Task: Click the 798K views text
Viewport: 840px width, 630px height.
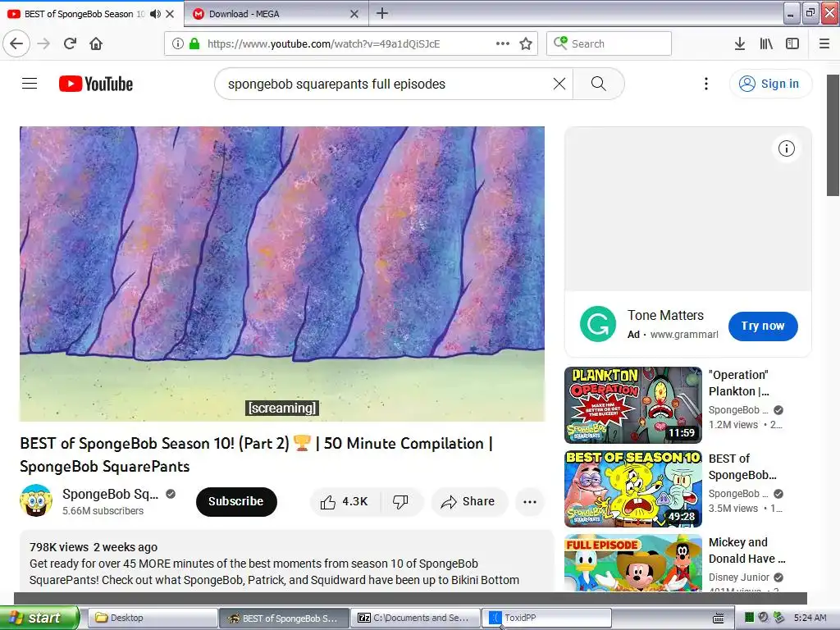Action: [59, 547]
